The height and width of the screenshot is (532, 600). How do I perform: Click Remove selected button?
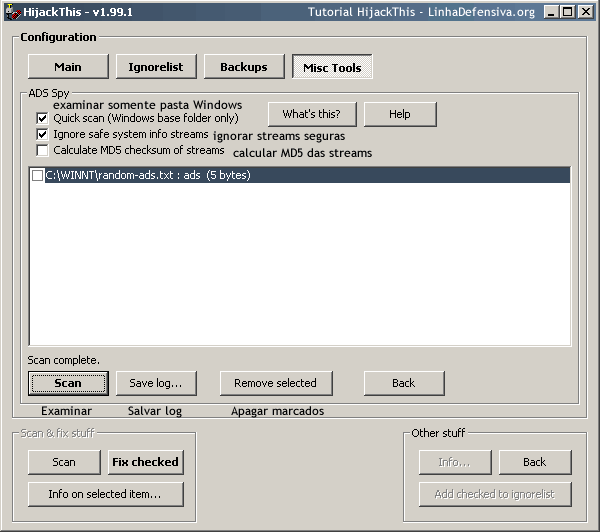click(276, 383)
